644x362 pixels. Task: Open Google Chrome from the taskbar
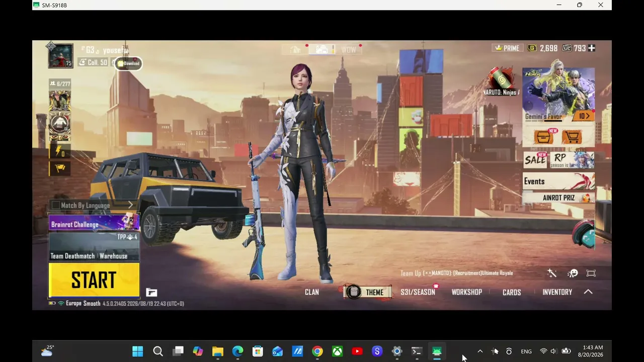click(x=317, y=351)
